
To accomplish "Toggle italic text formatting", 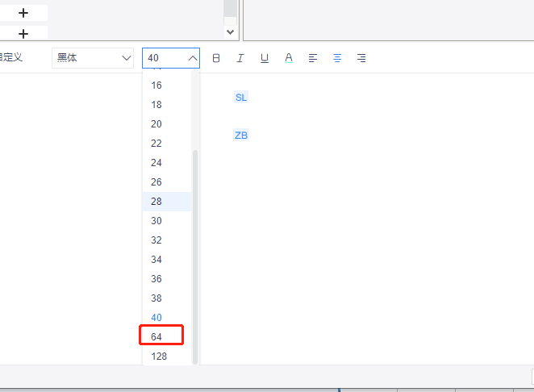I will [x=240, y=58].
